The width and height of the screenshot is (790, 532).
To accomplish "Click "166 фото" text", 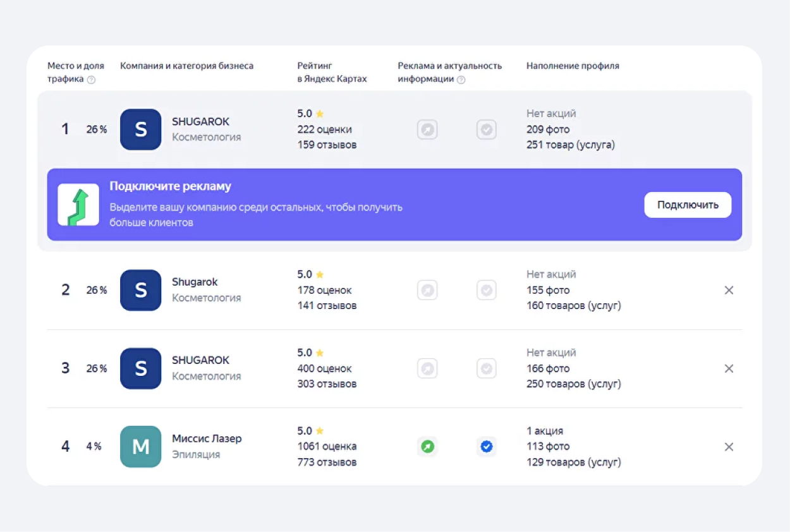I will pos(548,368).
